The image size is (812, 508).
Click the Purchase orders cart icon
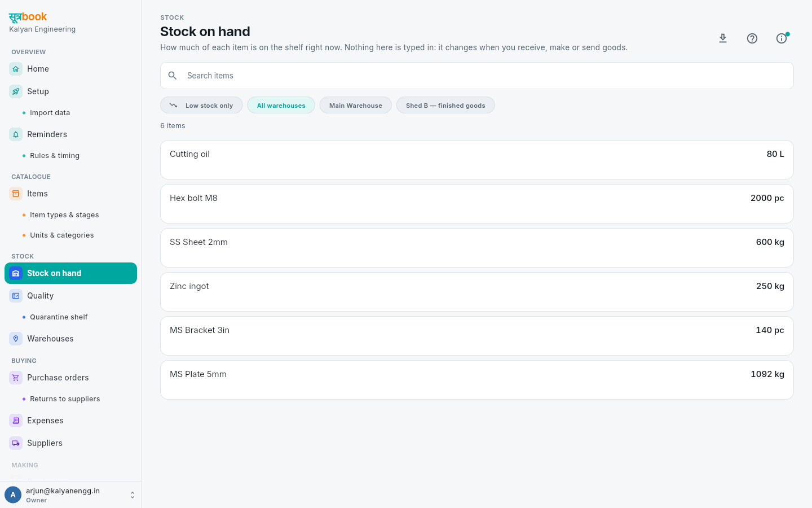[16, 378]
